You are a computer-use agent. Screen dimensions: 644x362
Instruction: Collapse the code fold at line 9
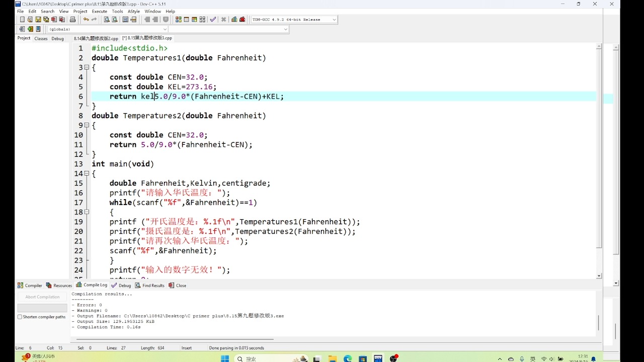click(87, 125)
